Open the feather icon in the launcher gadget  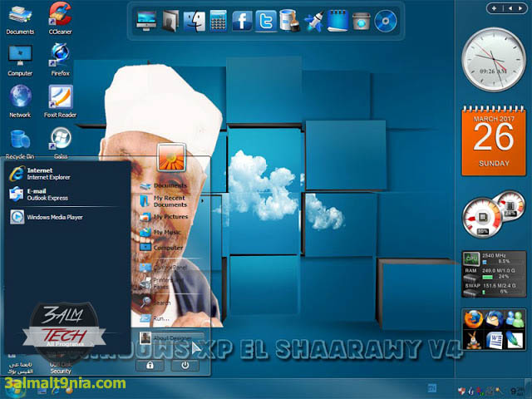(x=515, y=340)
